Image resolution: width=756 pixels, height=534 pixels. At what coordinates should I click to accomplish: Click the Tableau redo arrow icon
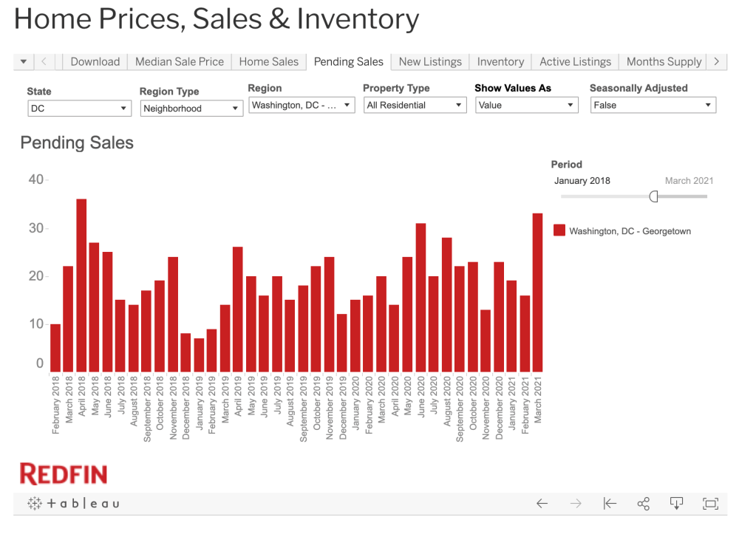[x=576, y=504]
